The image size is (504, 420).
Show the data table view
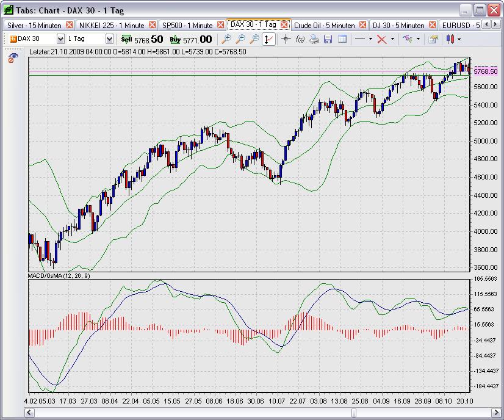pos(342,39)
